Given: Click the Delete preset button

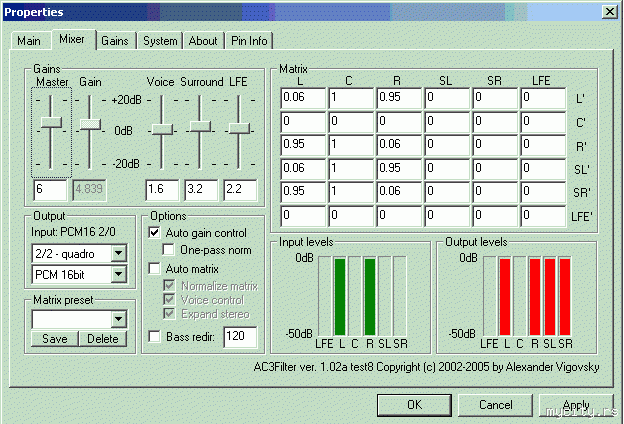Looking at the screenshot, I should coord(103,339).
